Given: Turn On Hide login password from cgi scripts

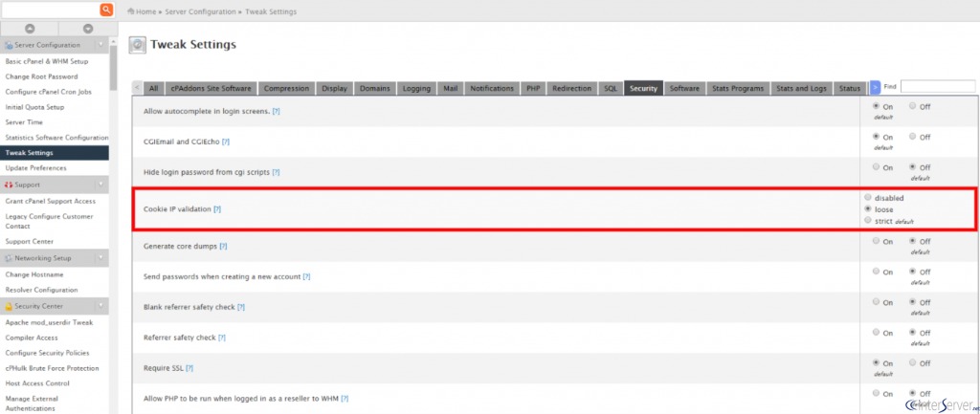Looking at the screenshot, I should [877, 166].
